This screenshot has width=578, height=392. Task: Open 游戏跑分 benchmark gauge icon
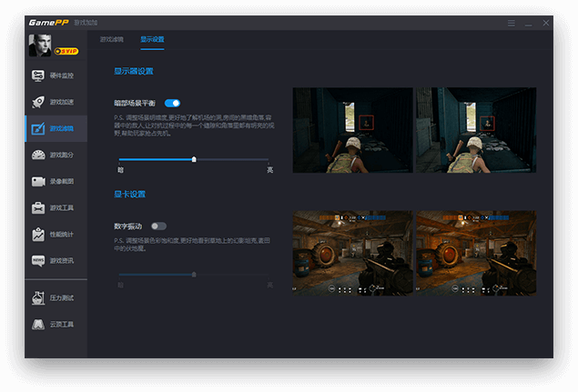(56, 155)
